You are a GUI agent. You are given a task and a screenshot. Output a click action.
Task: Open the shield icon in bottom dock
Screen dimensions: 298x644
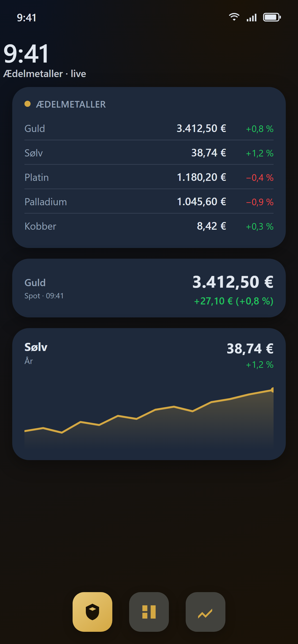(92, 612)
